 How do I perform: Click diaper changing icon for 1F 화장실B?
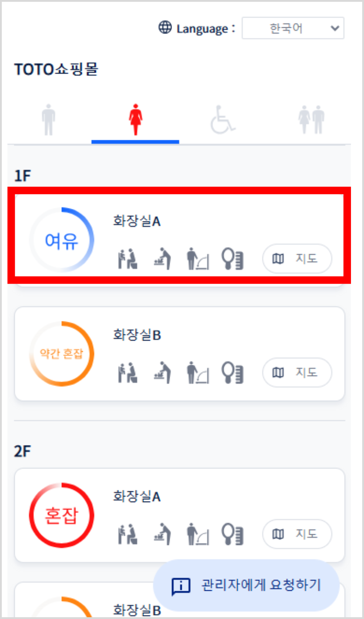[x=162, y=372]
